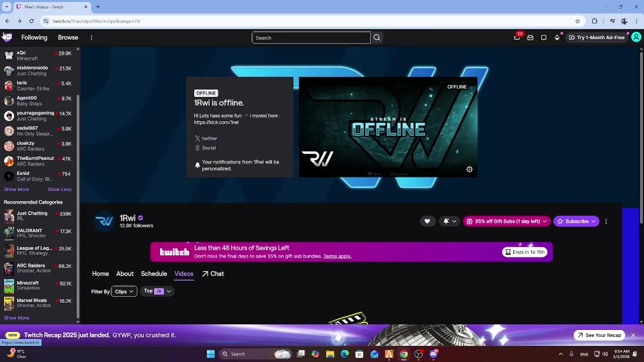
Task: Open tarik Counter-Strike channel
Action: (x=39, y=85)
